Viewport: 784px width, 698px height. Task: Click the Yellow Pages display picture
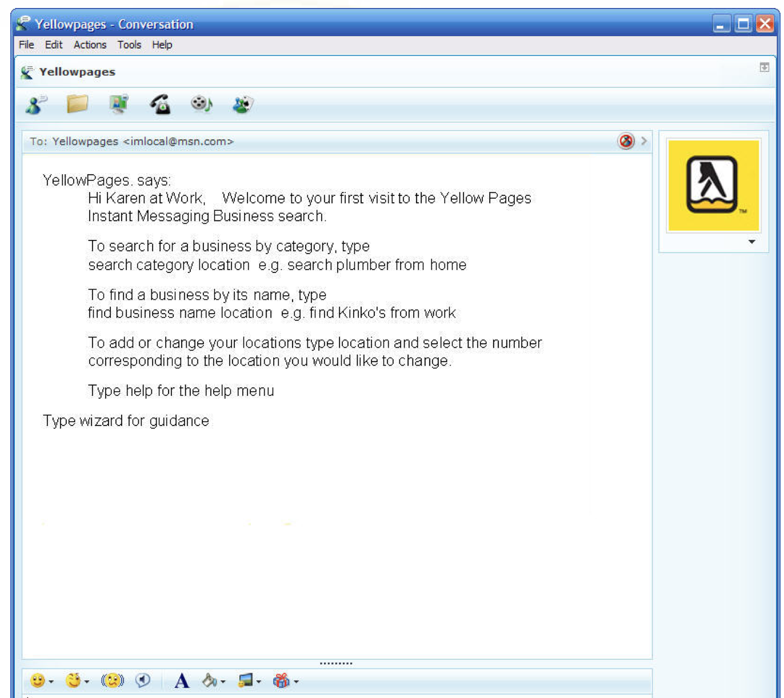tap(714, 186)
